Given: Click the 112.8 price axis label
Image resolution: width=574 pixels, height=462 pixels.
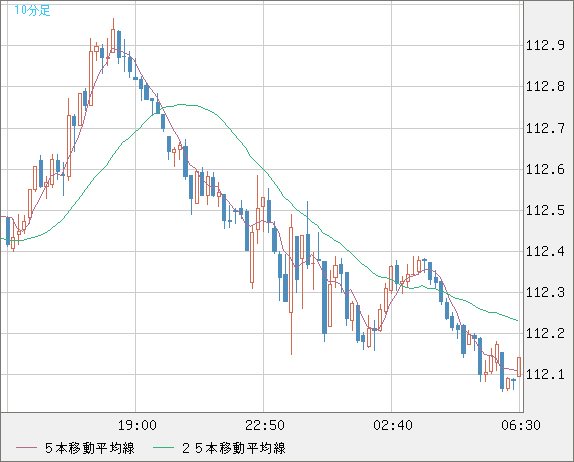Looking at the screenshot, I should point(545,86).
